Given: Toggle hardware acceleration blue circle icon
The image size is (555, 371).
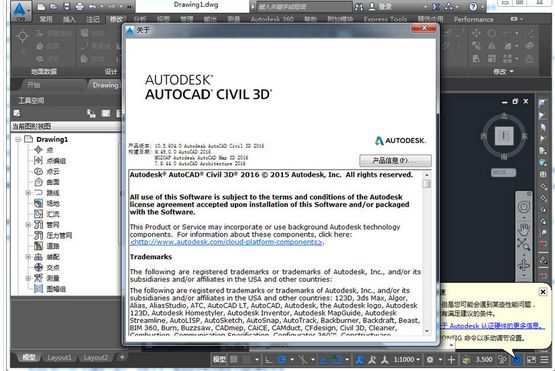Looking at the screenshot, I should click(x=517, y=360).
